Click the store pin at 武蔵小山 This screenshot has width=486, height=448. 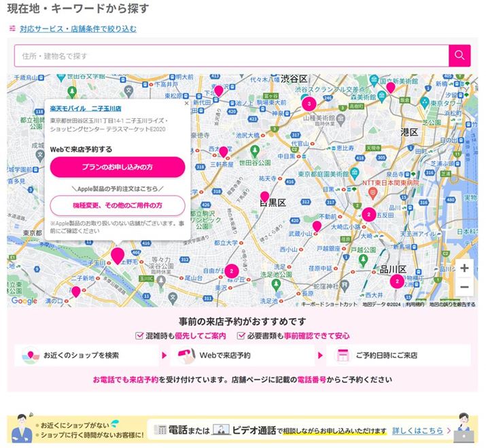(317, 226)
